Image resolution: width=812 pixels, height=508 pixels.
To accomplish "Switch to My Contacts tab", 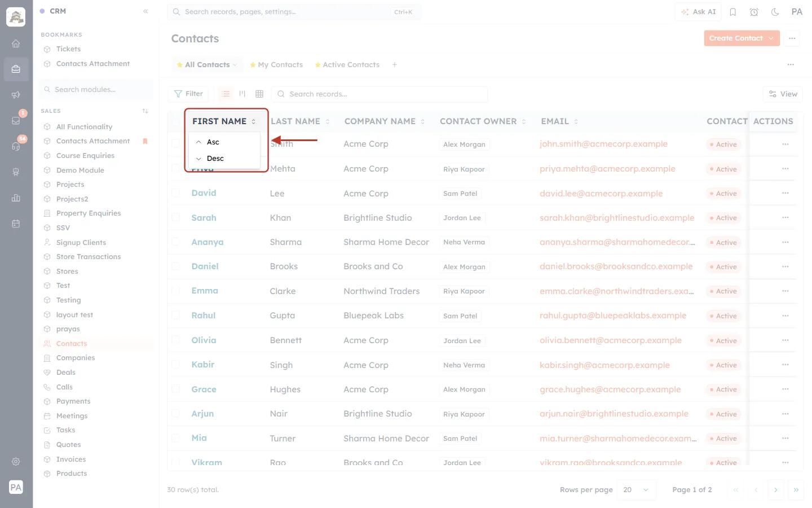I will (x=276, y=65).
